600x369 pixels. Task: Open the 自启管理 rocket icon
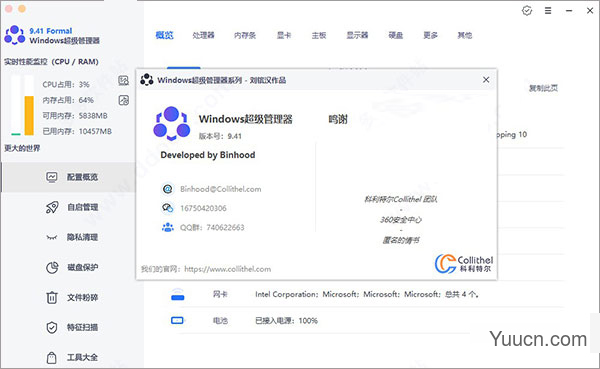[52, 207]
